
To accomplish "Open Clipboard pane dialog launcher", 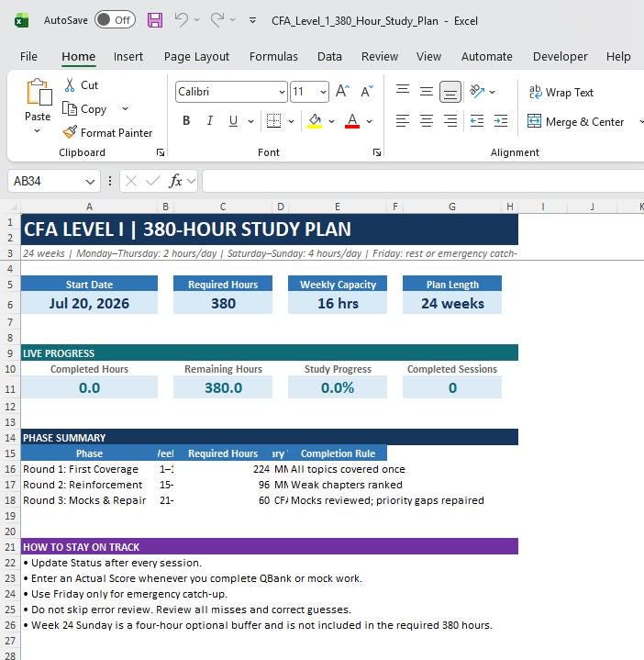I will [x=161, y=152].
